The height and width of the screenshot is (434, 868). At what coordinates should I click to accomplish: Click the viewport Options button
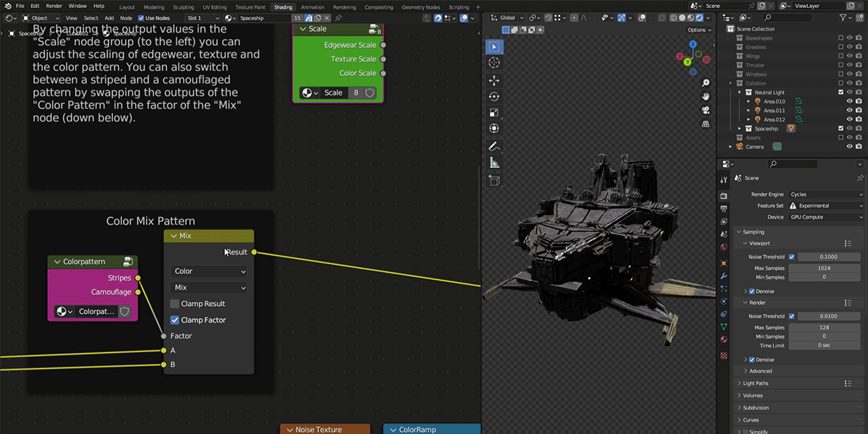tap(699, 30)
